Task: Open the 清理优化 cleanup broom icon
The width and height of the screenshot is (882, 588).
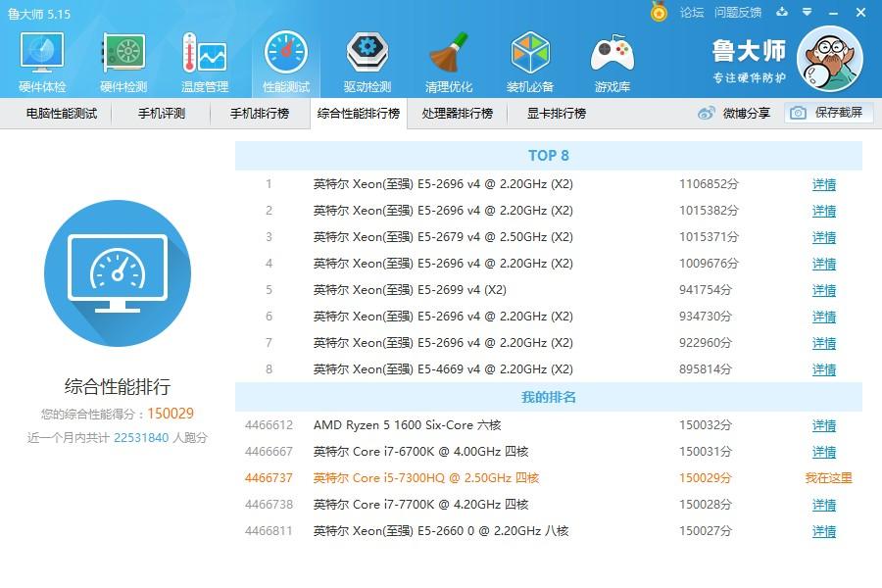Action: pyautogui.click(x=448, y=59)
